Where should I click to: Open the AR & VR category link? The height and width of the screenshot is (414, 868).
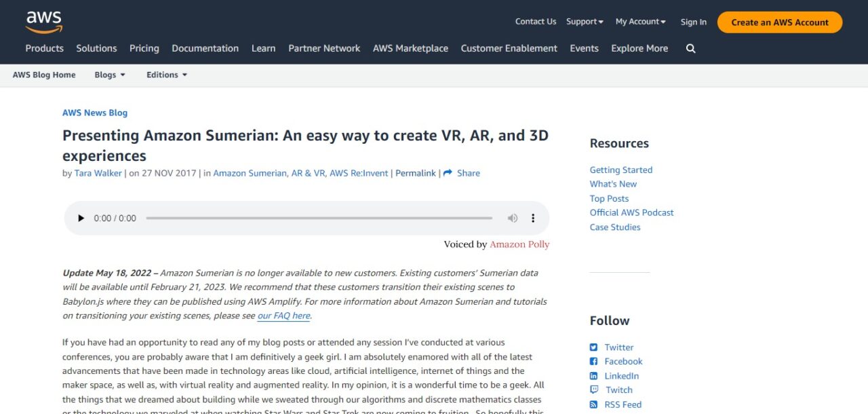coord(308,173)
